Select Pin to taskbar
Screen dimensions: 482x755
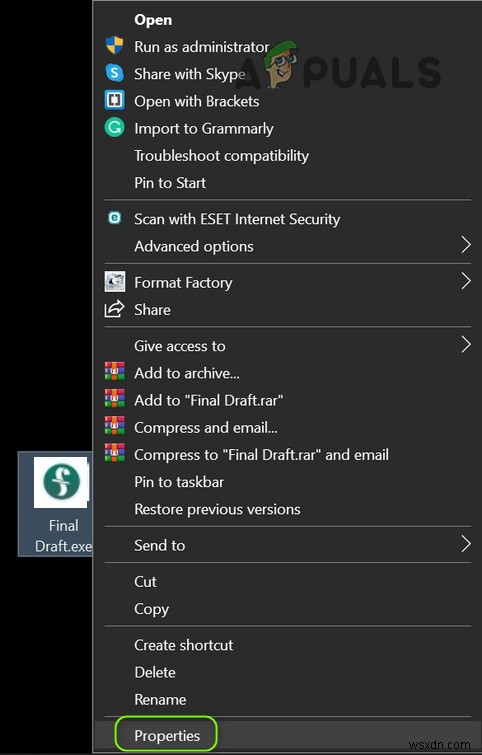click(x=179, y=482)
